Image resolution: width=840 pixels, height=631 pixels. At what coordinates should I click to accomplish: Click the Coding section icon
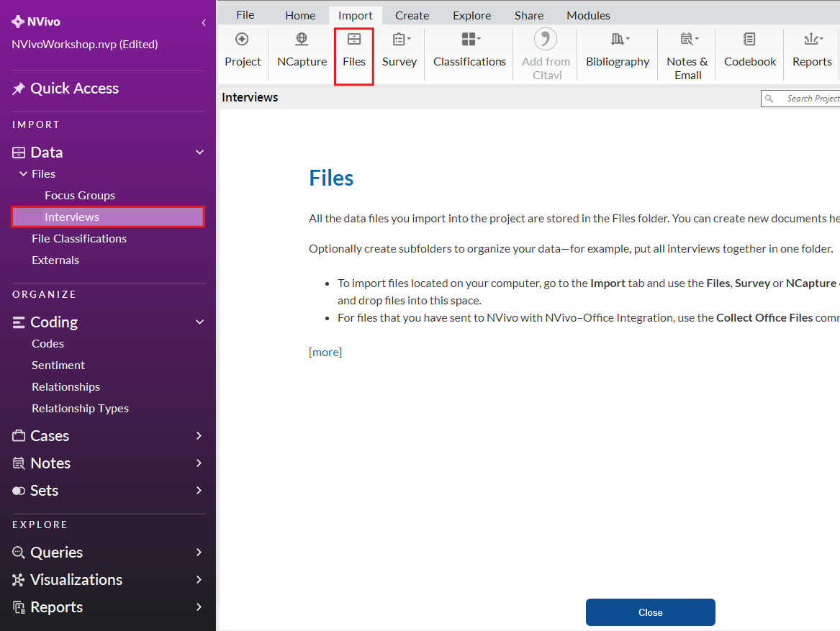click(x=19, y=322)
